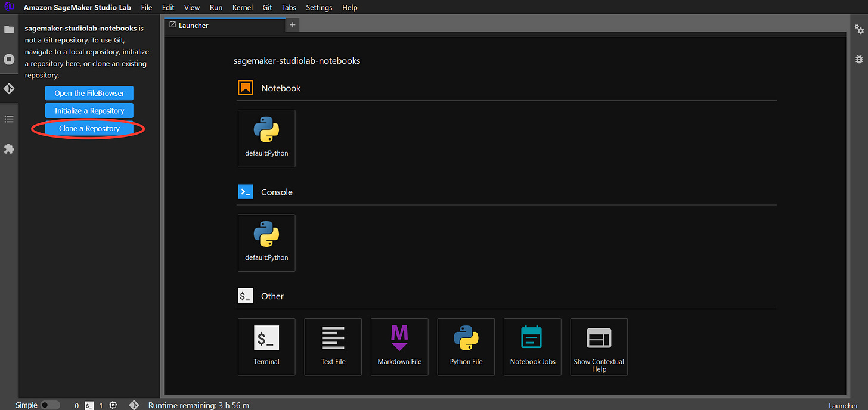Open the Property Inspector gears icon
Screen dimensions: 868x410
coord(859,30)
